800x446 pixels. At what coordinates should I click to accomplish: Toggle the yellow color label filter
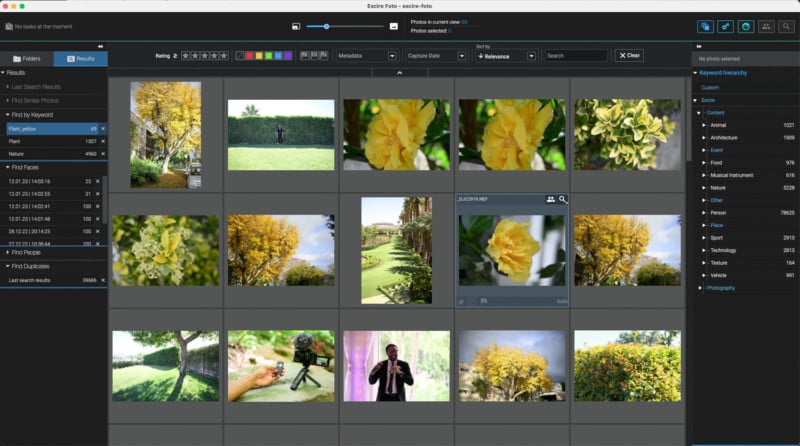pos(259,56)
